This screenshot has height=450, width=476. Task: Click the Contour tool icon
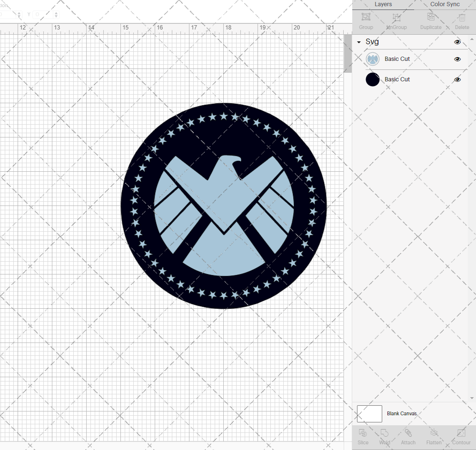[x=461, y=433]
